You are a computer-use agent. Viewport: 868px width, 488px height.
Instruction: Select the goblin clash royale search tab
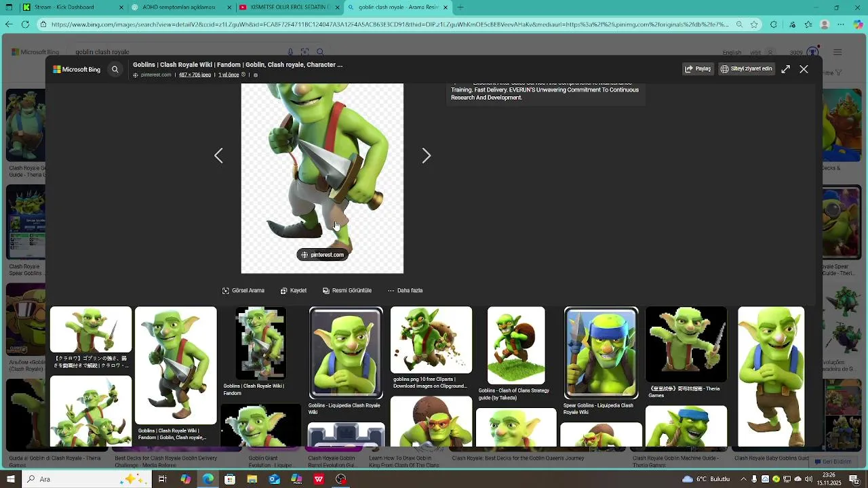pos(397,7)
